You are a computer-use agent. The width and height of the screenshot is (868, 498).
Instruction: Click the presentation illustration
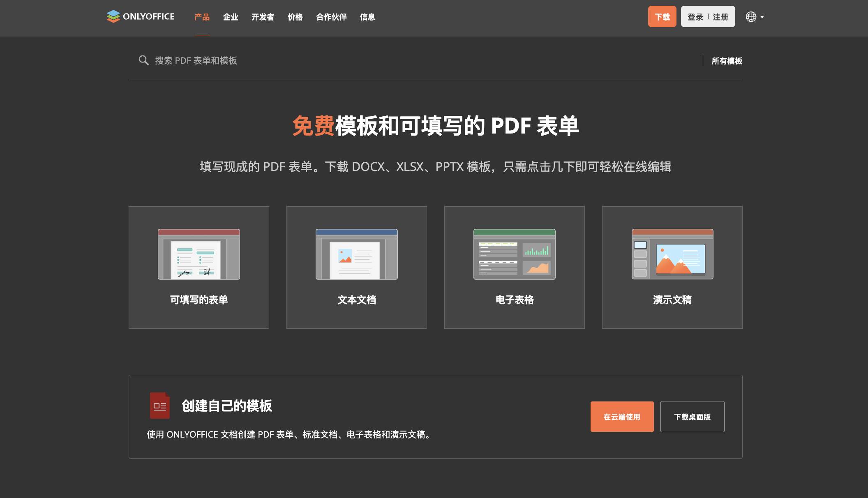pos(672,254)
